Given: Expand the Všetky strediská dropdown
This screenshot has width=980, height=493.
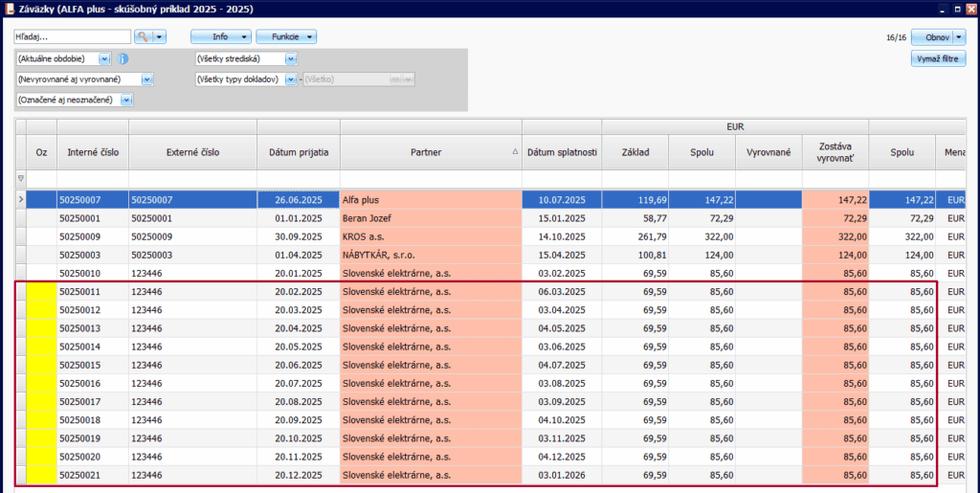Looking at the screenshot, I should point(291,58).
